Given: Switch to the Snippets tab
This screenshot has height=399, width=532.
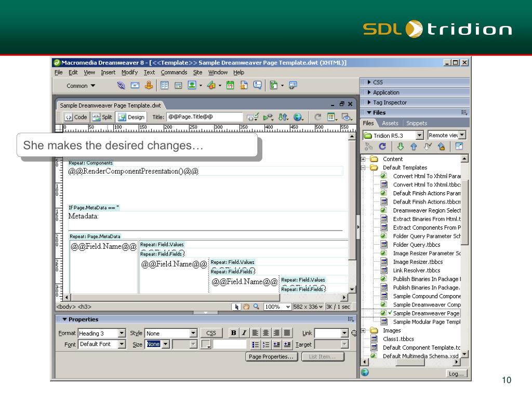Looking at the screenshot, I should tap(417, 124).
